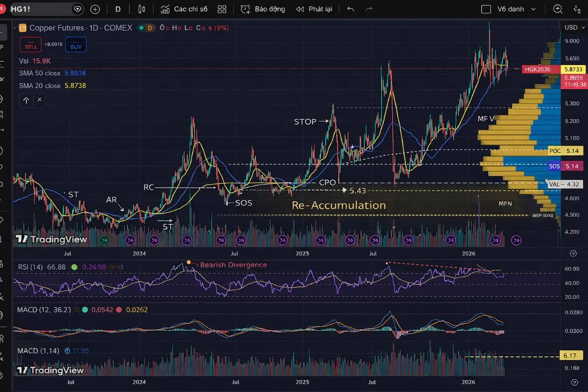This screenshot has height=392, width=588.
Task: Open quick search magnifier in top bar
Action: tap(558, 9)
